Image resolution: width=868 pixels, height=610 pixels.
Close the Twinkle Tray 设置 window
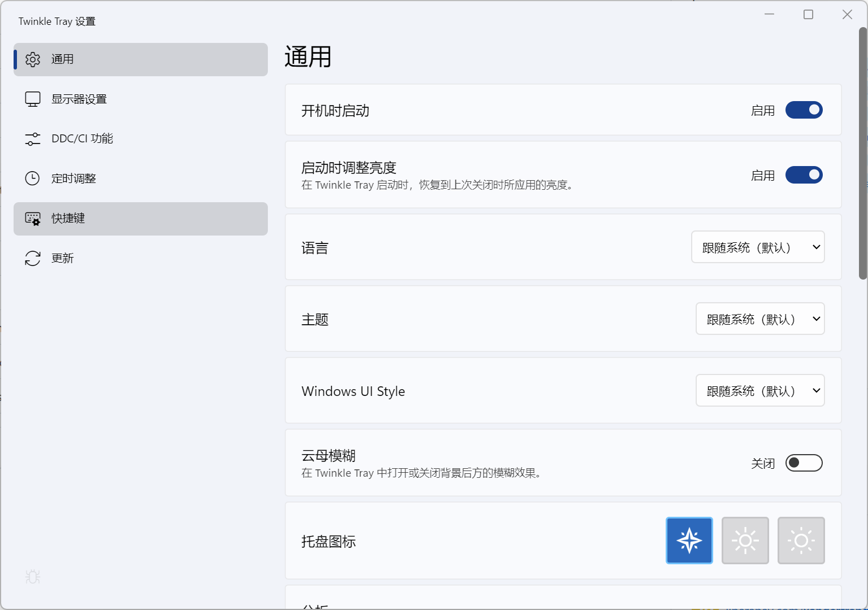[x=847, y=15]
